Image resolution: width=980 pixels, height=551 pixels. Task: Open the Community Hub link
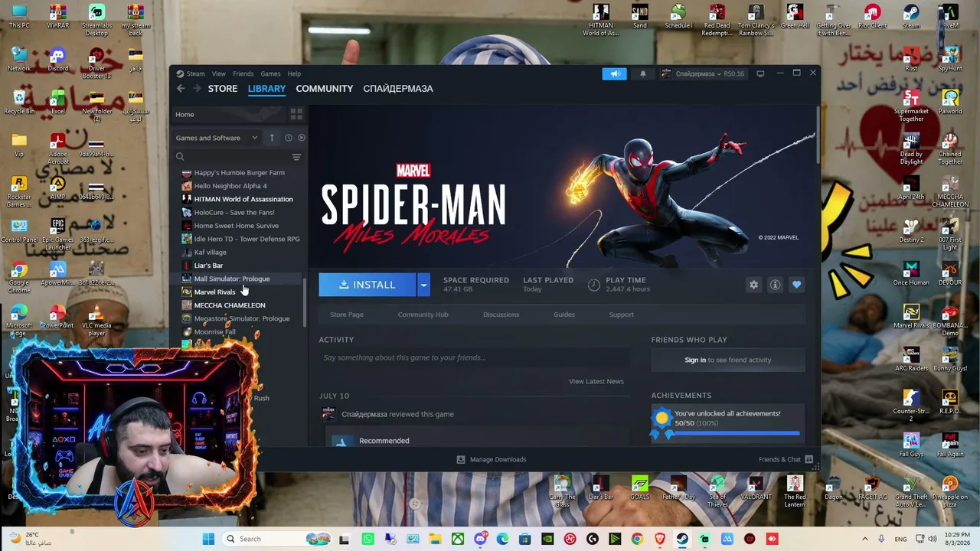click(423, 315)
